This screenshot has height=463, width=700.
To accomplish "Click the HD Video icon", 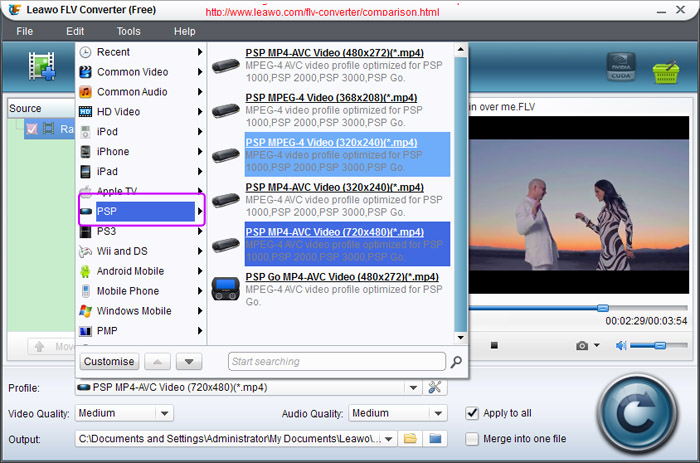I will [x=85, y=112].
